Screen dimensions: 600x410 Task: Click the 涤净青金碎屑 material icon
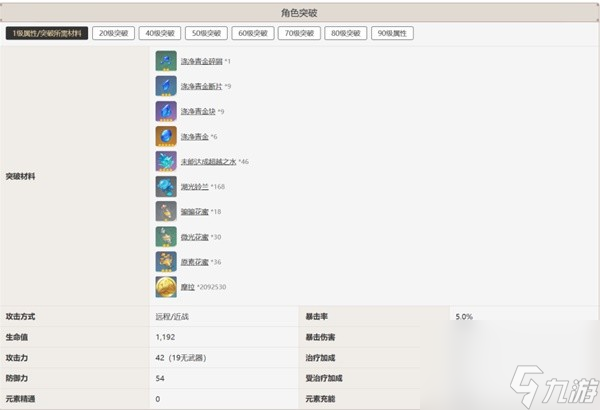coord(166,61)
